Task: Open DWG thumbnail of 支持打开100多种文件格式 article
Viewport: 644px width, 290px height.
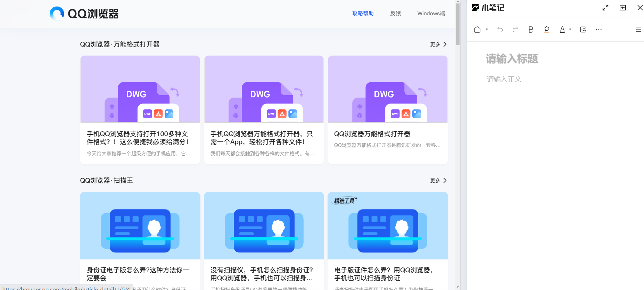Action: point(140,89)
